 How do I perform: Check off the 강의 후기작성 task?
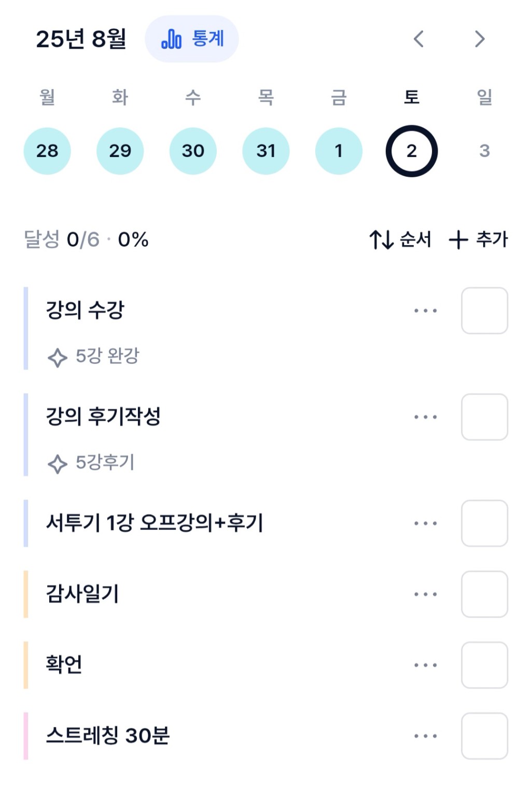click(x=484, y=417)
